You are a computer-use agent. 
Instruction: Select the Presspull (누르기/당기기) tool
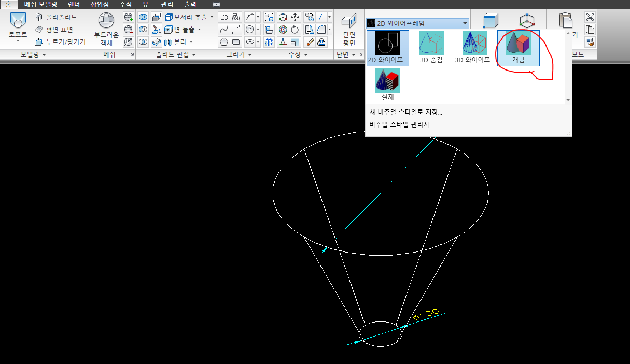(60, 42)
